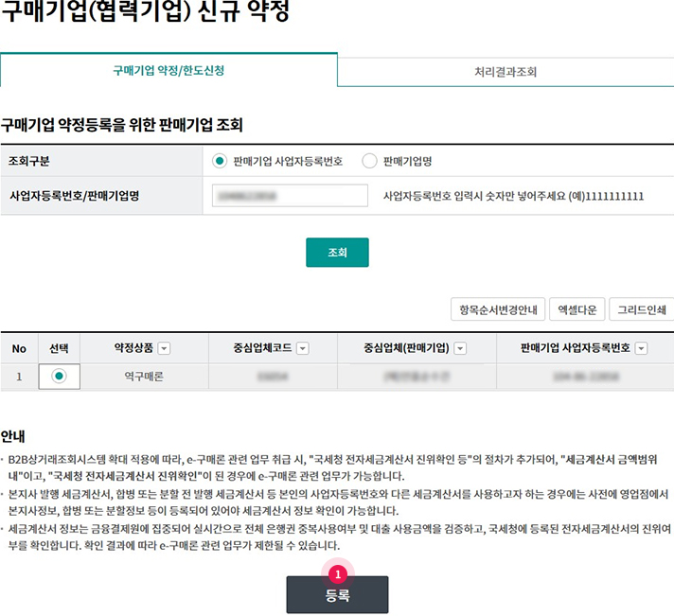Print the grid with 그리드인쇄
This screenshot has height=616, width=674.
tap(641, 309)
